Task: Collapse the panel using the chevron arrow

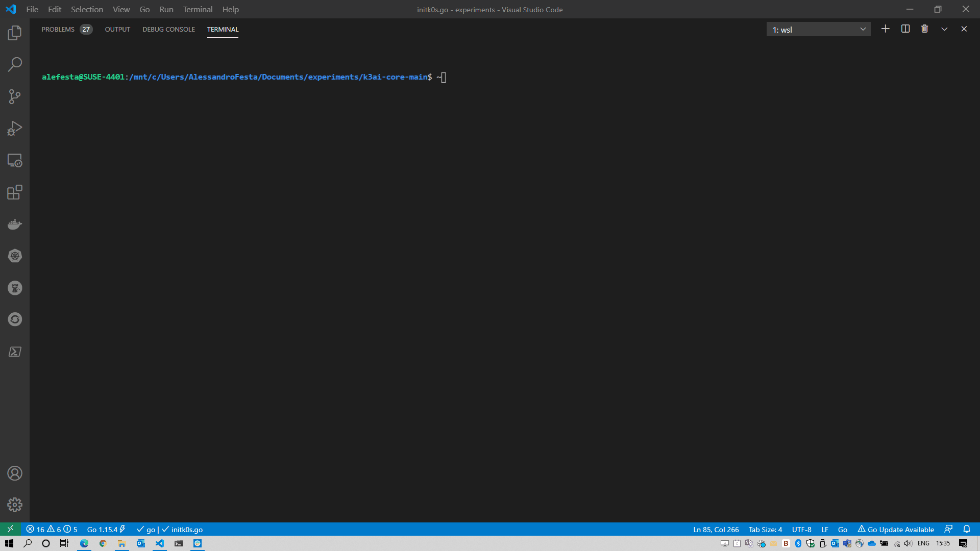Action: coord(944,29)
